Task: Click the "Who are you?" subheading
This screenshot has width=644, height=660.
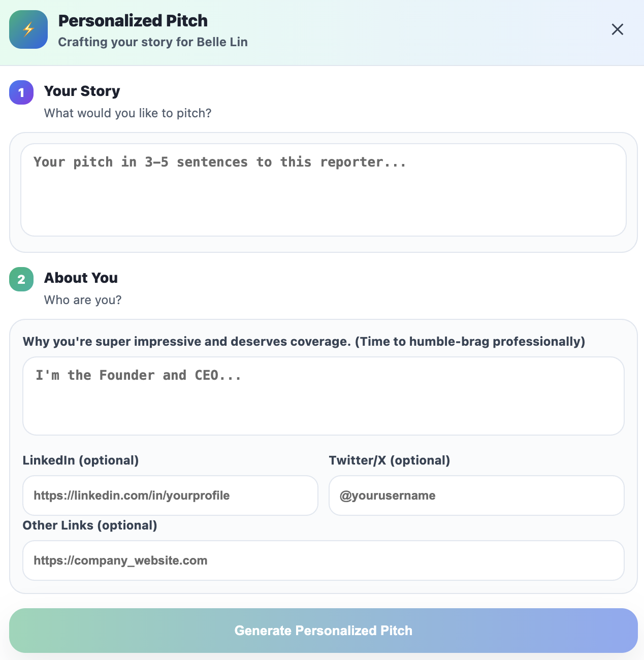Action: click(x=83, y=300)
